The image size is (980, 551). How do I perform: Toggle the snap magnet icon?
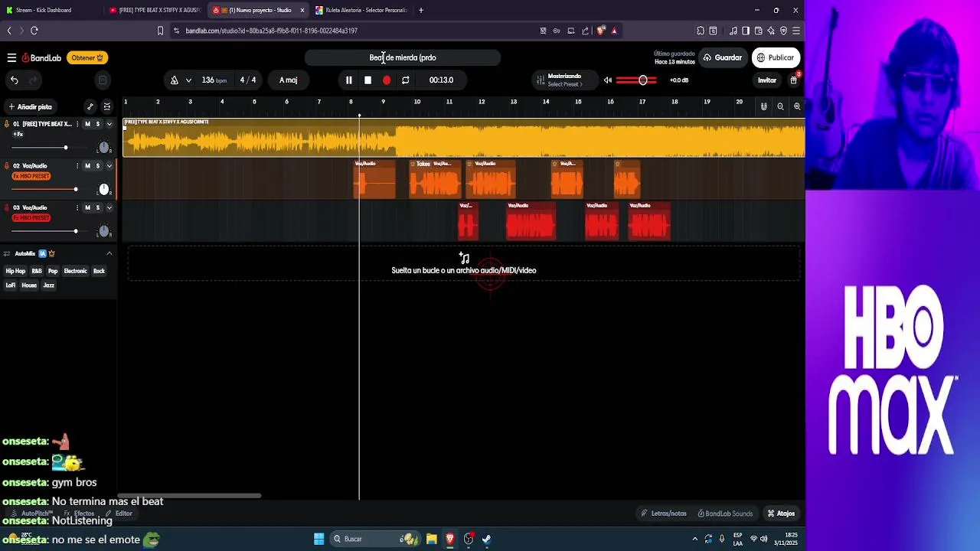point(763,106)
